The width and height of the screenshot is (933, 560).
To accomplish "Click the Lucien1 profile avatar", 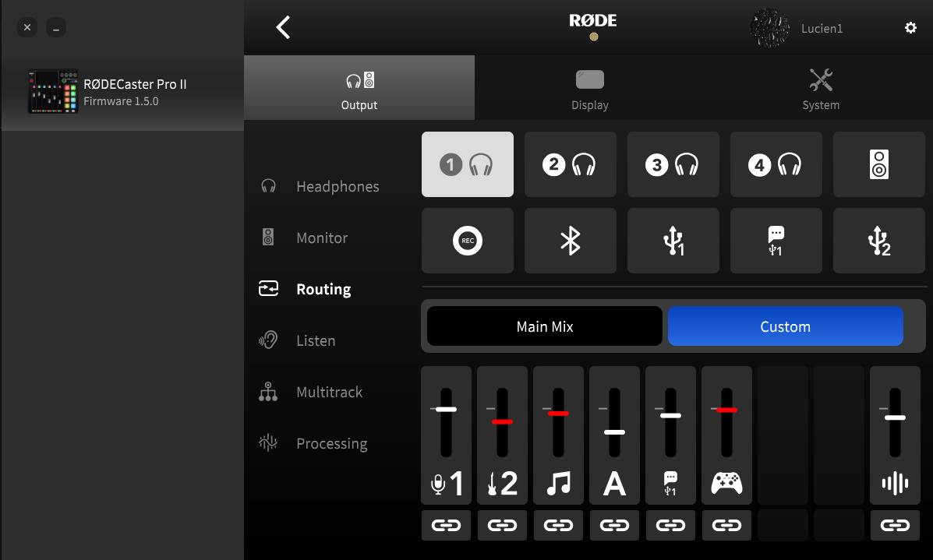I will coord(769,28).
